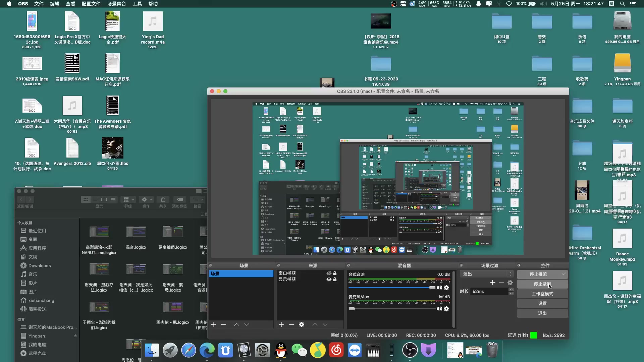644x362 pixels.
Task: Open the 查看 menu
Action: pyautogui.click(x=70, y=4)
